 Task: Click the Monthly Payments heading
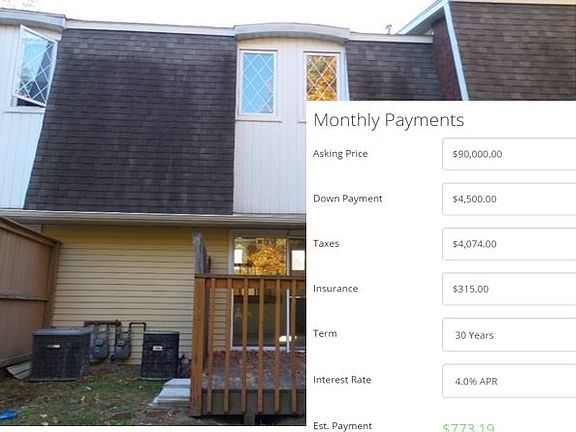(389, 120)
